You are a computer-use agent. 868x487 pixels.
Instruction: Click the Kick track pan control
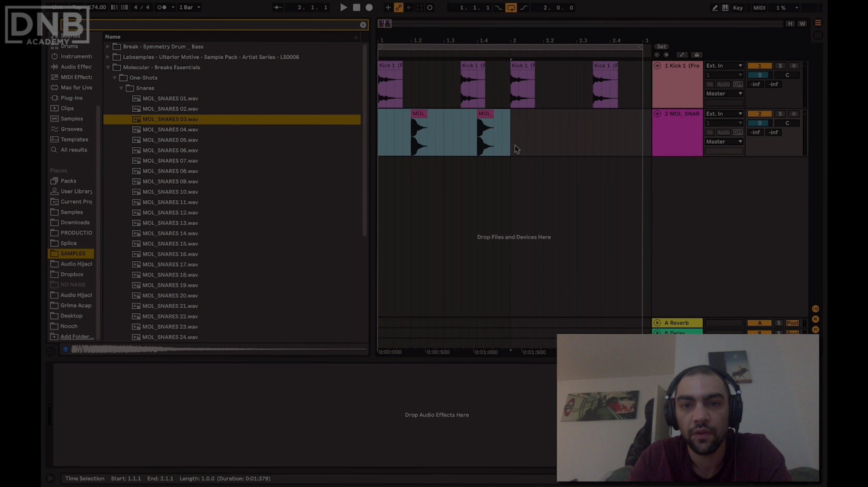tap(787, 75)
